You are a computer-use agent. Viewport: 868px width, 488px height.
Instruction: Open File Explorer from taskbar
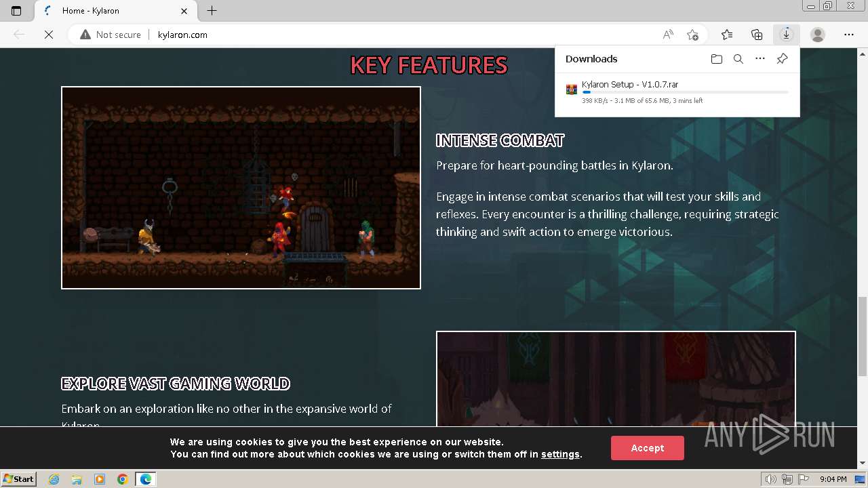(x=77, y=479)
